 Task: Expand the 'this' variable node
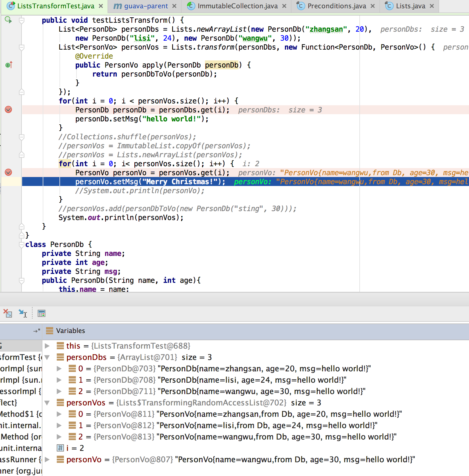(x=47, y=346)
